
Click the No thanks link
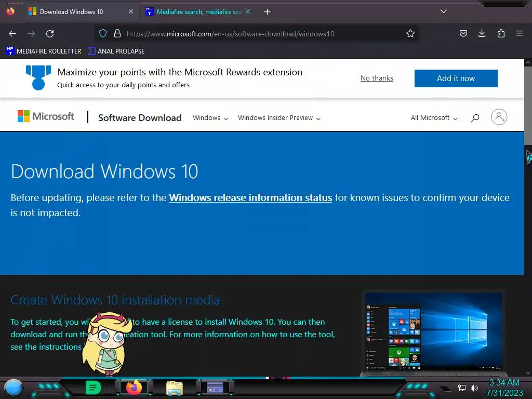[x=377, y=78]
